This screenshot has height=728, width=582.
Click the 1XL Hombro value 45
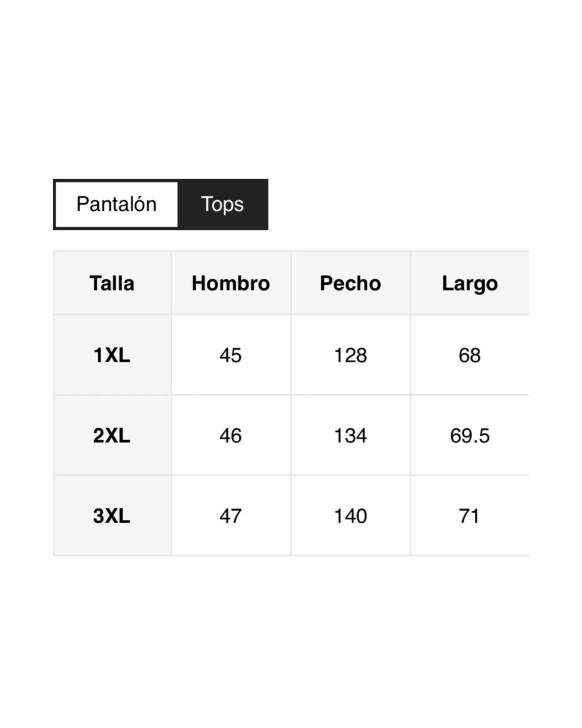click(x=231, y=355)
